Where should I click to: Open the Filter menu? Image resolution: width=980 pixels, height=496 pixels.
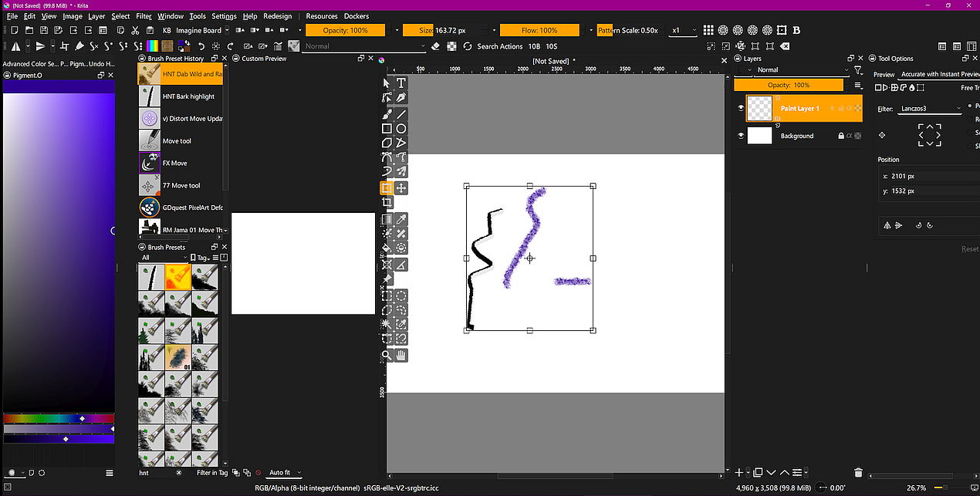point(144,16)
